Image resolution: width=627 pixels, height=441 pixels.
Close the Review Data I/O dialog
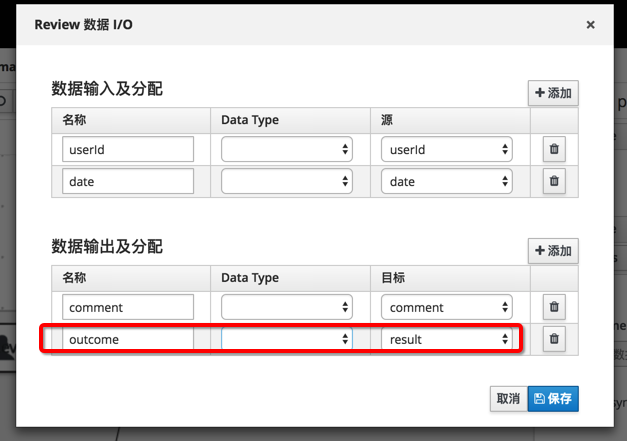pyautogui.click(x=590, y=25)
